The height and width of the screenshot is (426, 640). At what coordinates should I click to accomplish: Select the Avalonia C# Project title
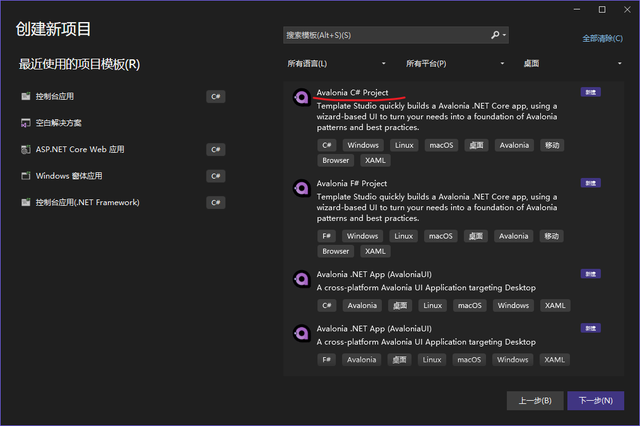tap(352, 93)
